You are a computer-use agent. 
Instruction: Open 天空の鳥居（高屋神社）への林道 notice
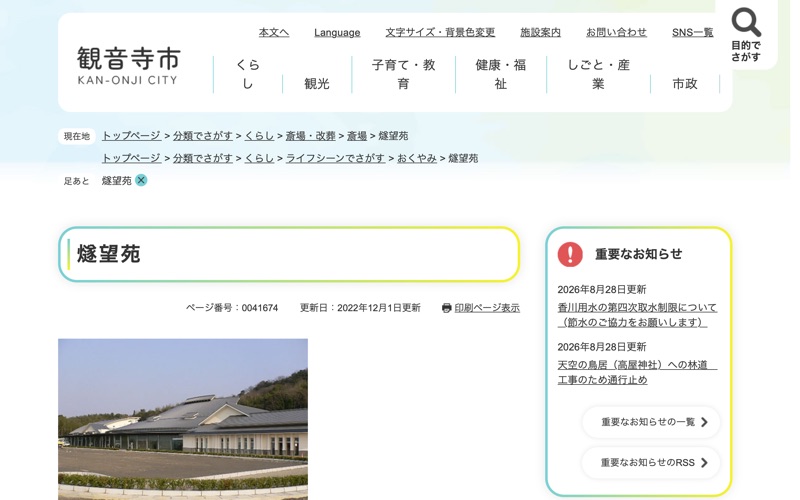tap(637, 372)
